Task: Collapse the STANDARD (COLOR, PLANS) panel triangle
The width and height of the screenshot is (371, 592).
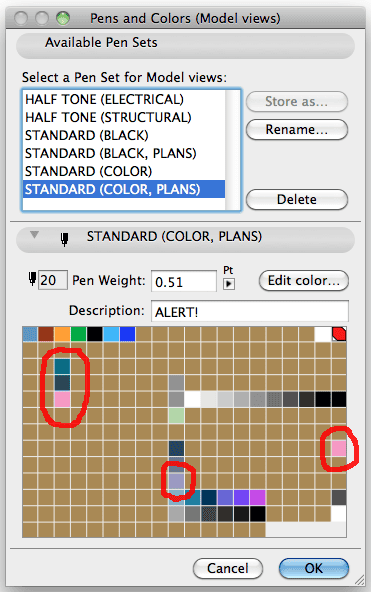Action: click(34, 235)
